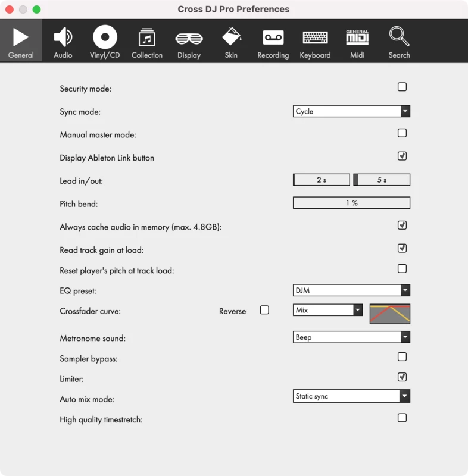Click the Lead in 2 s slider
Viewport: 468px width, 476px height.
click(x=322, y=180)
